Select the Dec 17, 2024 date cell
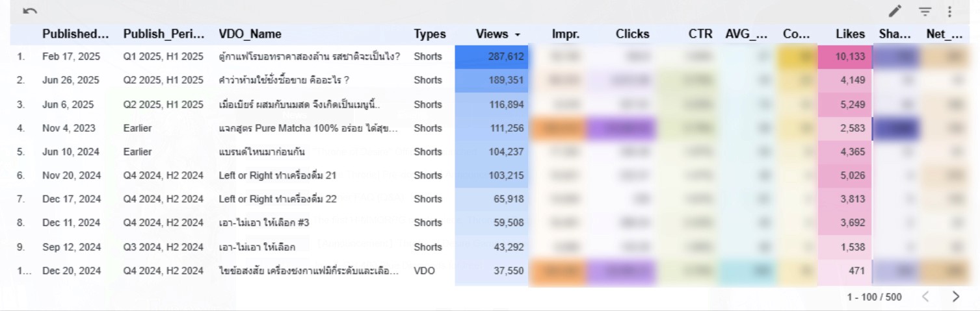The height and width of the screenshot is (311, 980). point(72,199)
